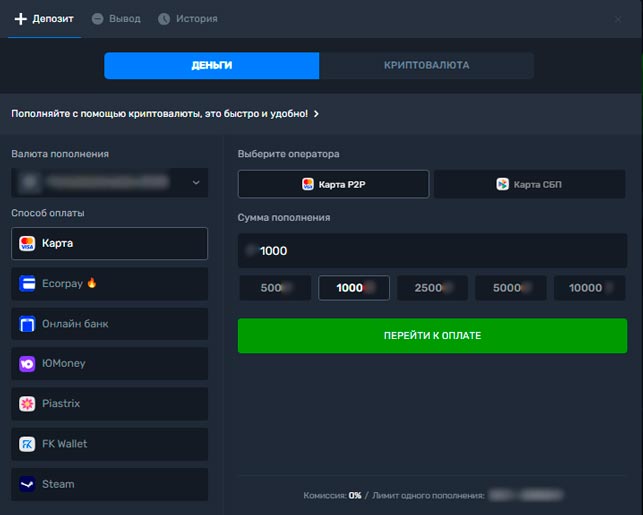
Task: Switch to the КРИПТОВАЛЮТА tab
Action: point(426,65)
